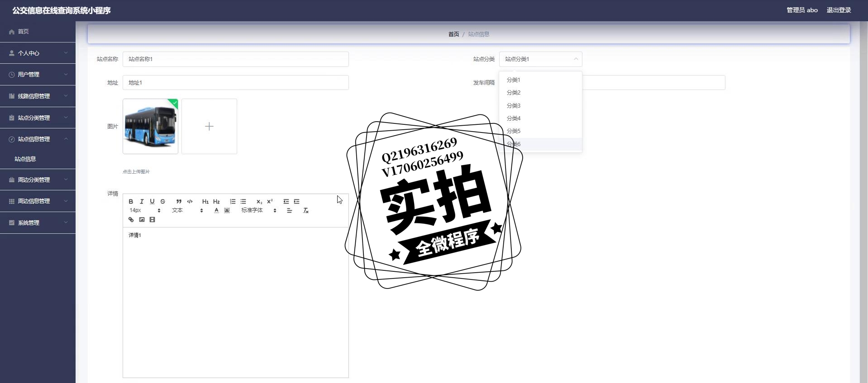Screen dimensions: 868x383
Task: Apply Heading 2 style
Action: pyautogui.click(x=216, y=202)
